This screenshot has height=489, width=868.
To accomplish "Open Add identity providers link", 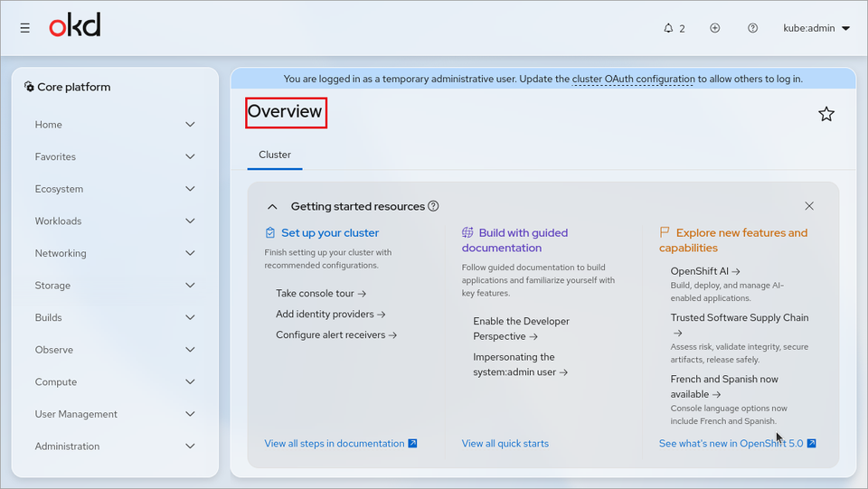I will 331,314.
